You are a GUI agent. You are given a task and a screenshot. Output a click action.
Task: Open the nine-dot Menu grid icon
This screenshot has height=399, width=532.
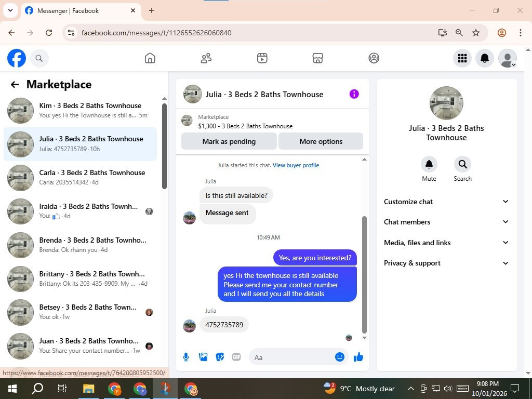(462, 58)
